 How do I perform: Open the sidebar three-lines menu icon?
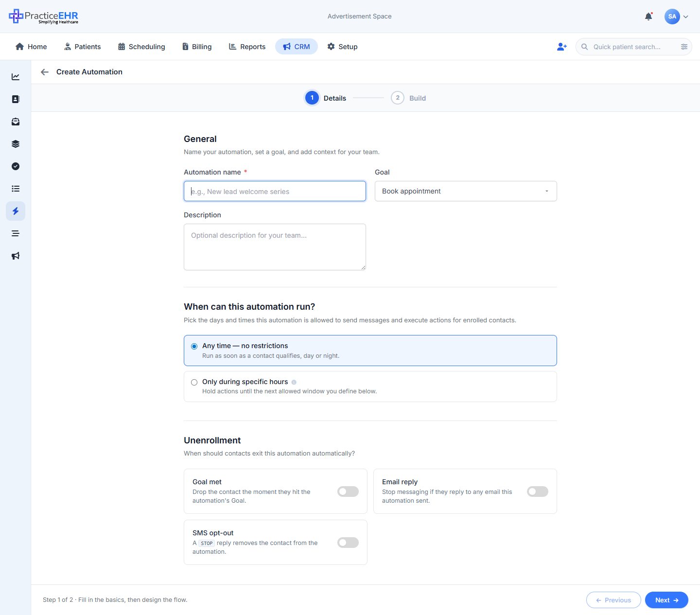16,233
